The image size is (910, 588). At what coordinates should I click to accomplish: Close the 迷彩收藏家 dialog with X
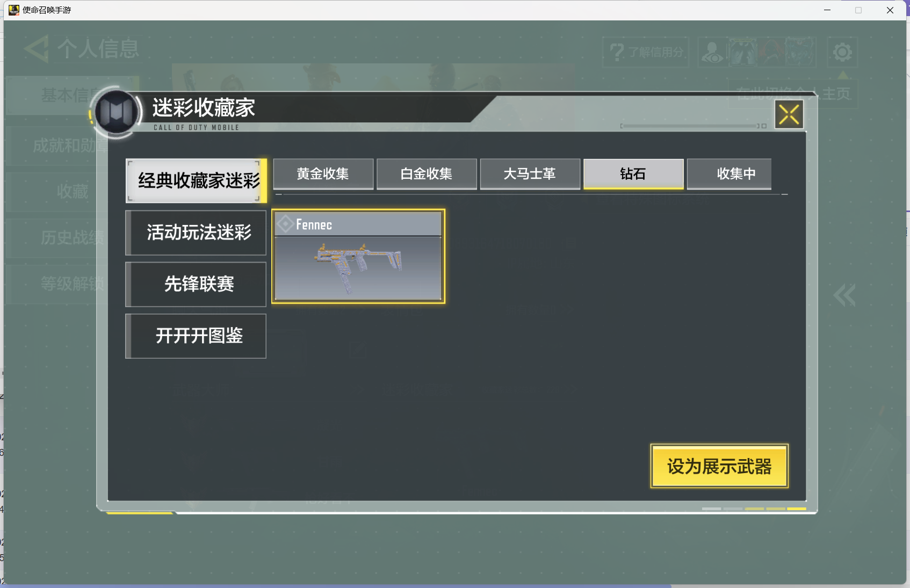pyautogui.click(x=789, y=114)
